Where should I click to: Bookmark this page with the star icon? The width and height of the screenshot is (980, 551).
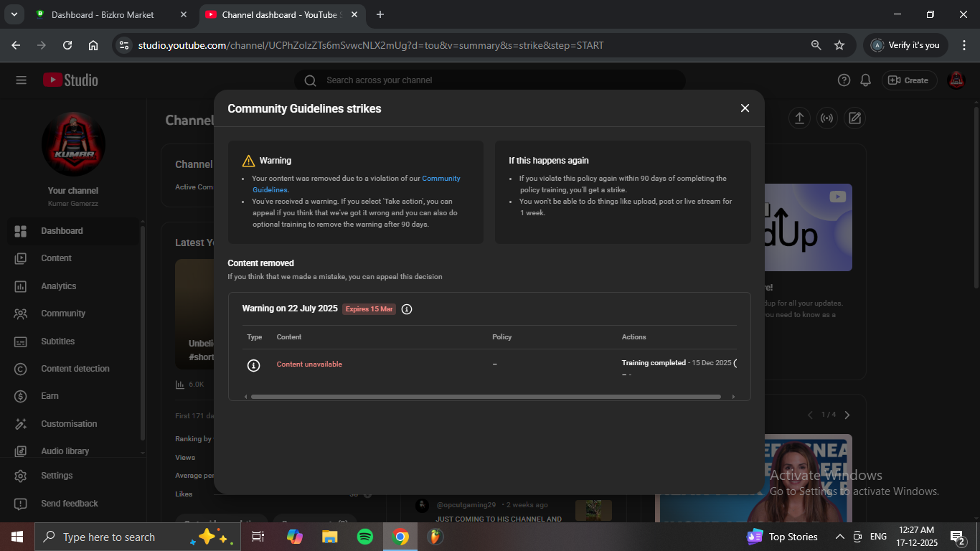pyautogui.click(x=839, y=45)
